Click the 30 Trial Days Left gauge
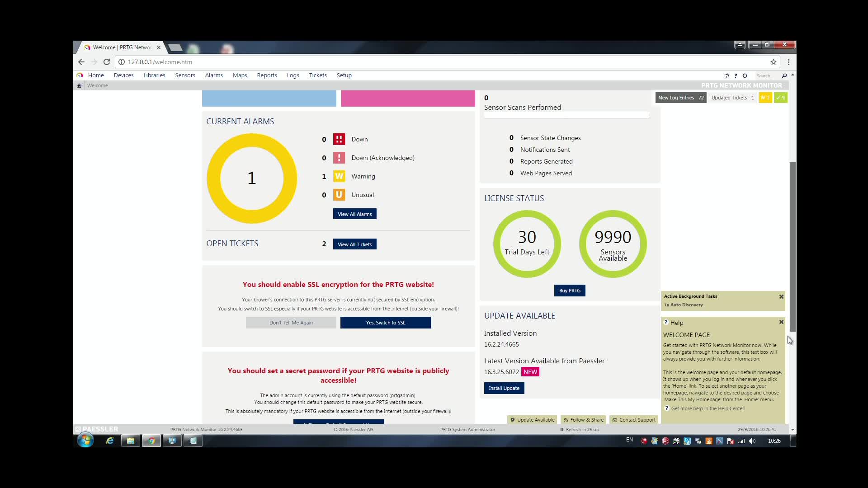 click(x=527, y=244)
